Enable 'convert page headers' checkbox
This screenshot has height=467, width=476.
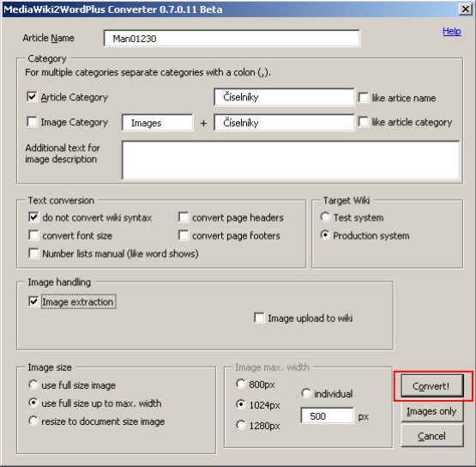[184, 217]
